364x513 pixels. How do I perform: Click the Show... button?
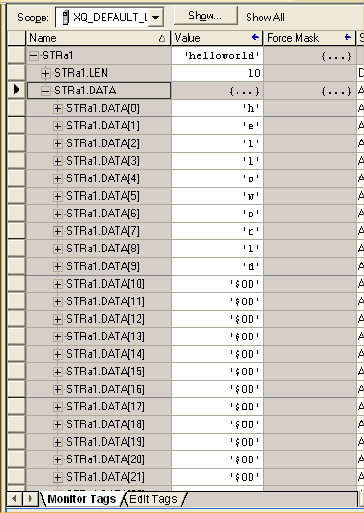click(x=205, y=15)
